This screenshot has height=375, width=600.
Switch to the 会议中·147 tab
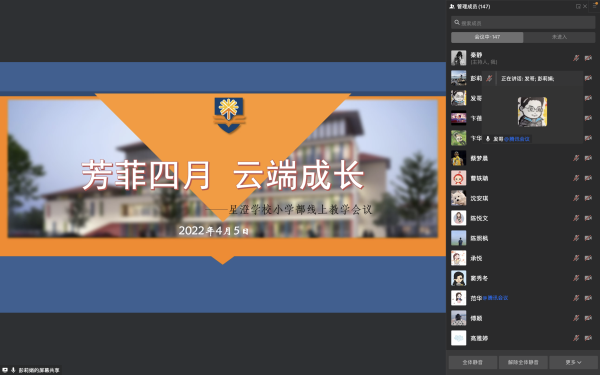(x=487, y=37)
